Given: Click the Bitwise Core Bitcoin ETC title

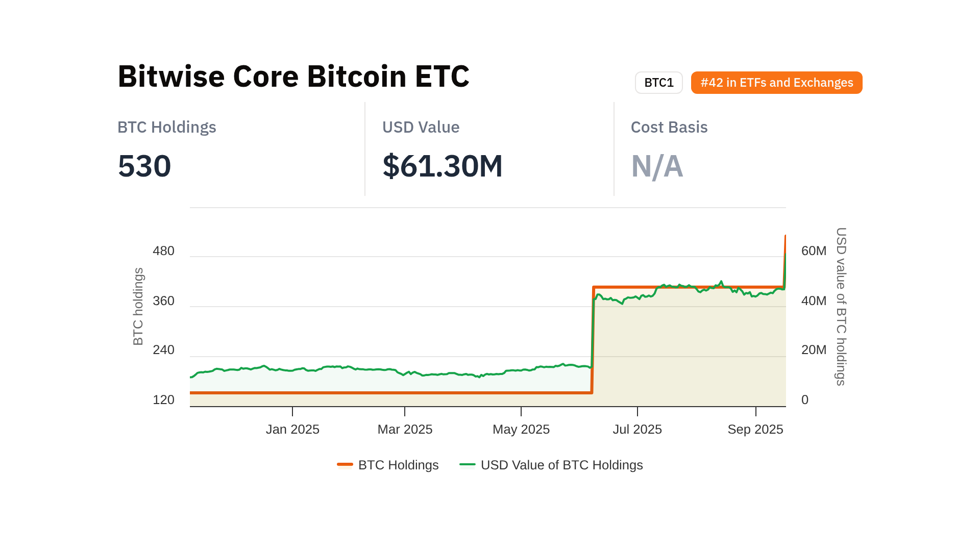Looking at the screenshot, I should 293,77.
